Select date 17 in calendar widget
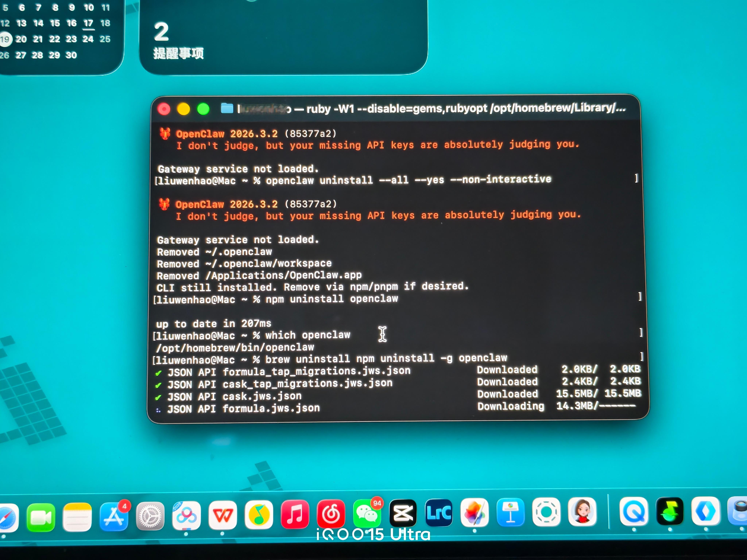The height and width of the screenshot is (560, 747). click(88, 23)
